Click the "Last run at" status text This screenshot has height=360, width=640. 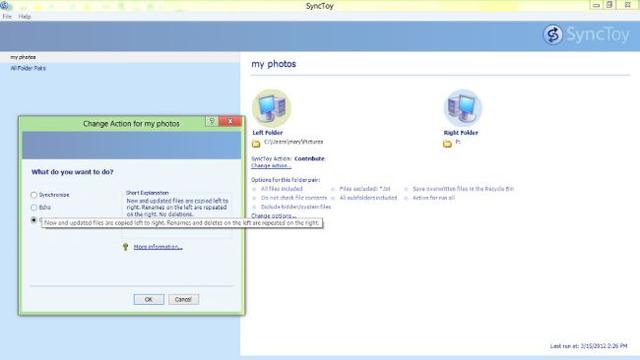(589, 346)
